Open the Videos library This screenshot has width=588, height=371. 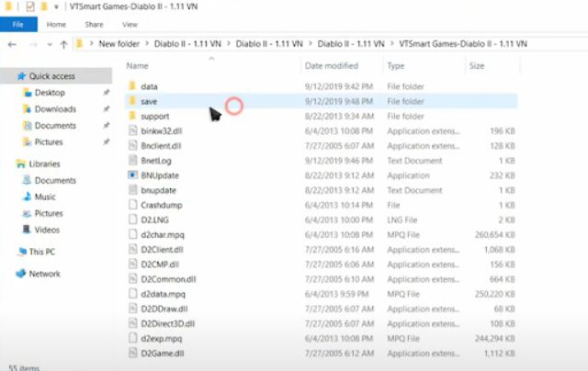coord(47,230)
